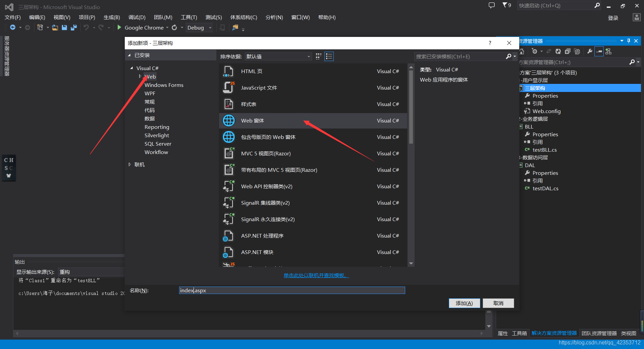This screenshot has height=349, width=644.
Task: Select testBLL.cs in Solution Explorer
Action: [544, 150]
